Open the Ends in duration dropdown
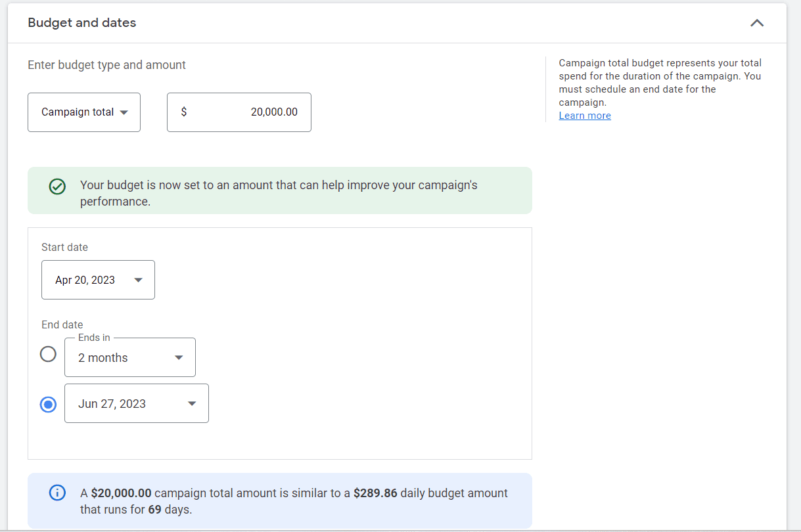Screen dimensions: 801x532 (130, 357)
